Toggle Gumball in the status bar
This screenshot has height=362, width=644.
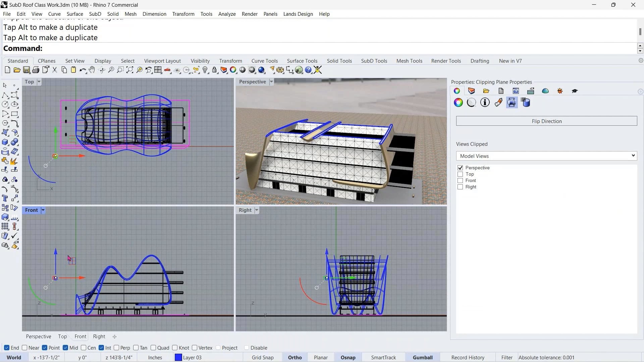tap(423, 357)
